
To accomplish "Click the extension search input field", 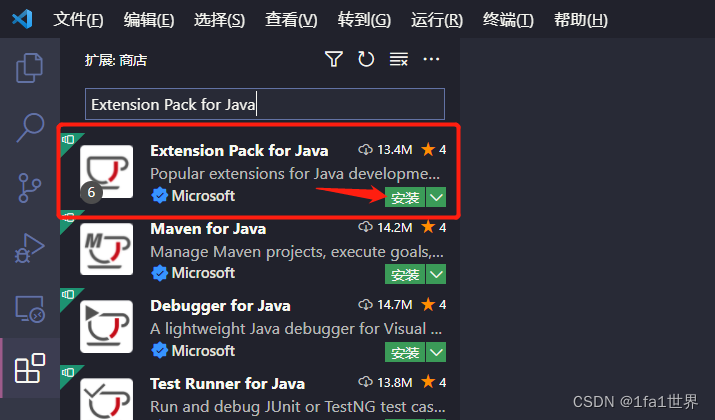I will click(x=265, y=104).
